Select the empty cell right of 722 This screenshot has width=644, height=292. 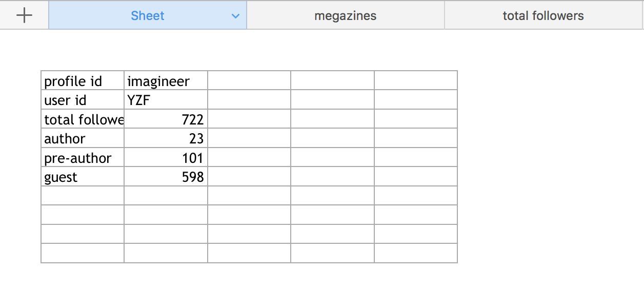249,119
